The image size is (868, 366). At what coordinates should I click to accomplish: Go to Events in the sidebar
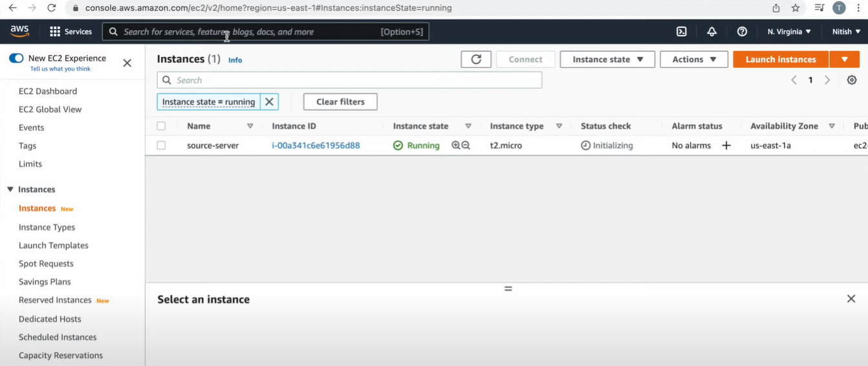tap(32, 127)
